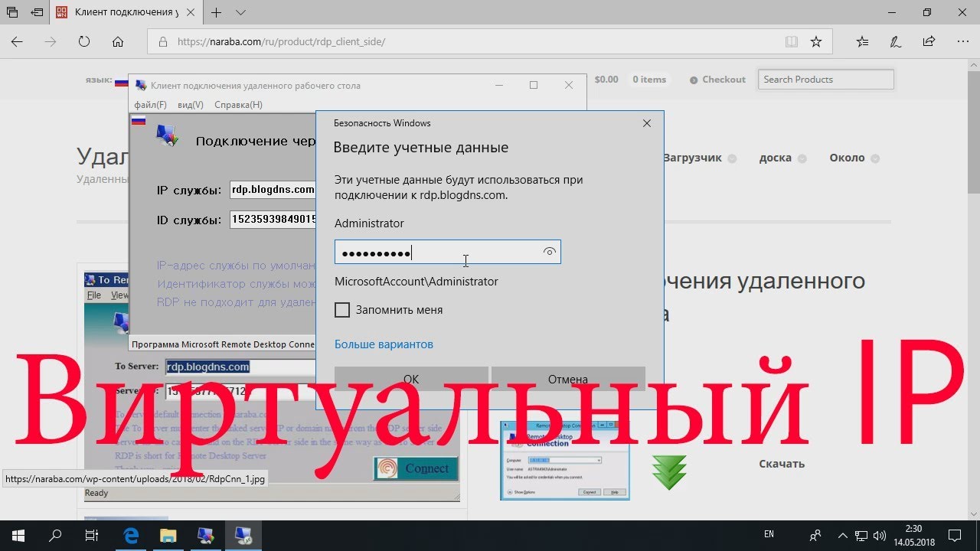This screenshot has height=551, width=980.
Task: Click the Edge share icon
Action: [x=929, y=42]
